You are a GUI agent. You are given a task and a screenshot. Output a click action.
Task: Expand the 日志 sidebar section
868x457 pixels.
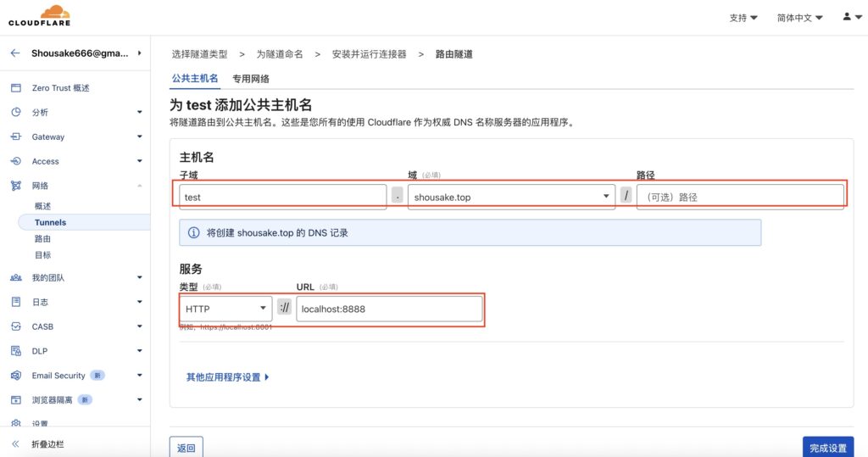pyautogui.click(x=140, y=302)
